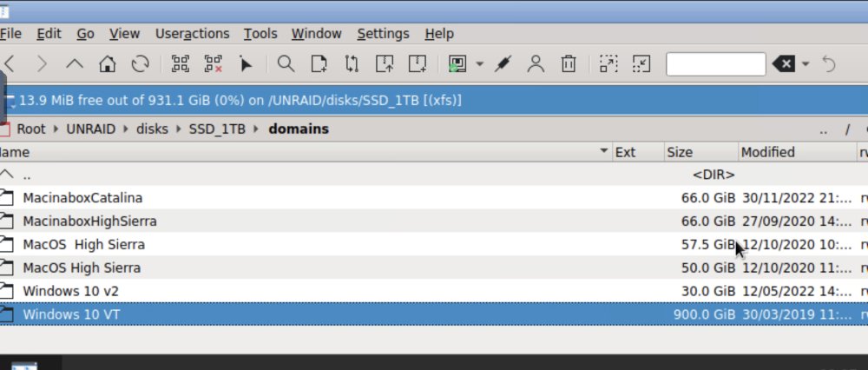The width and height of the screenshot is (868, 370).
Task: Click the '/' root button on path bar
Action: [x=847, y=129]
